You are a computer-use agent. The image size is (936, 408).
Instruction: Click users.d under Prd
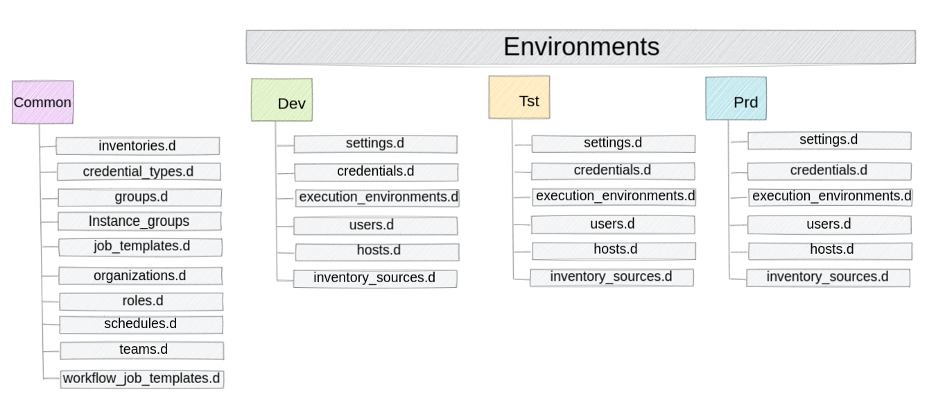[x=830, y=225]
